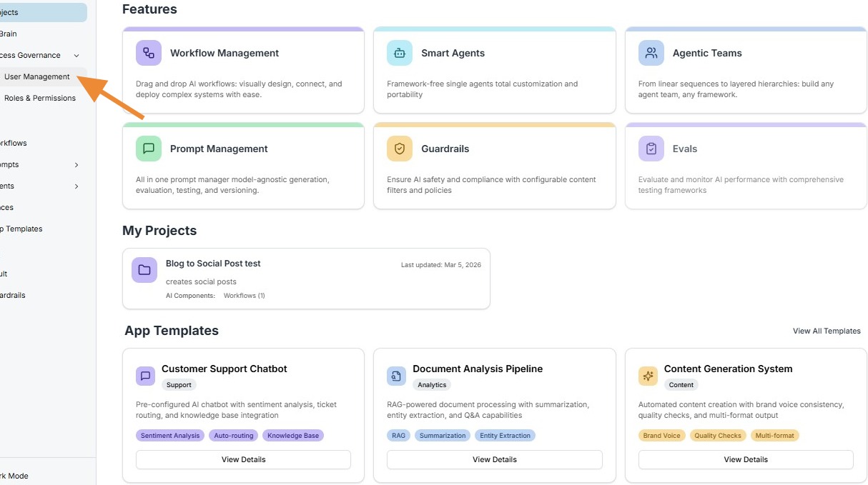Open the Blog to Social Post test project
Screen dimensions: 868x485
tap(213, 264)
